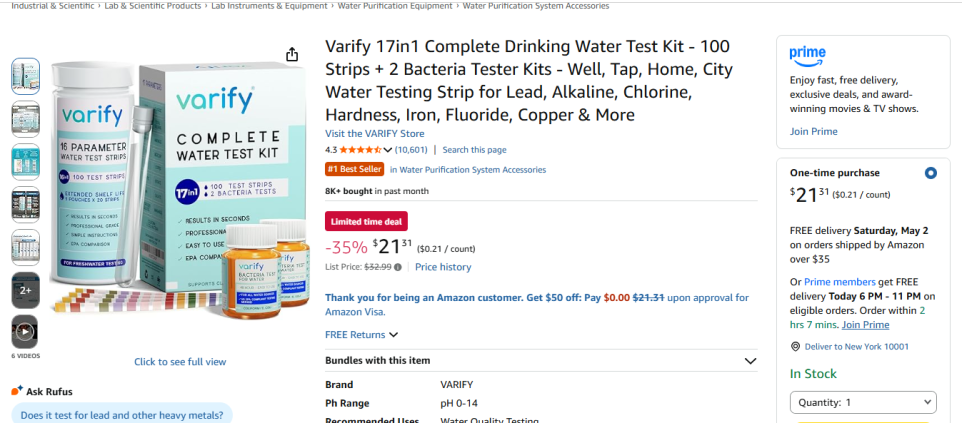Select the first product image thumbnail
The width and height of the screenshot is (962, 423).
pyautogui.click(x=25, y=76)
